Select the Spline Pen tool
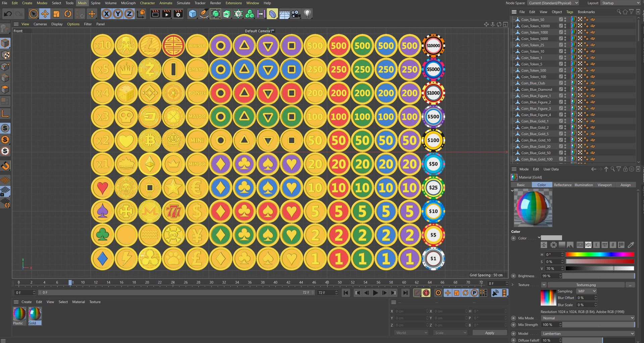The image size is (644, 343). tap(204, 14)
